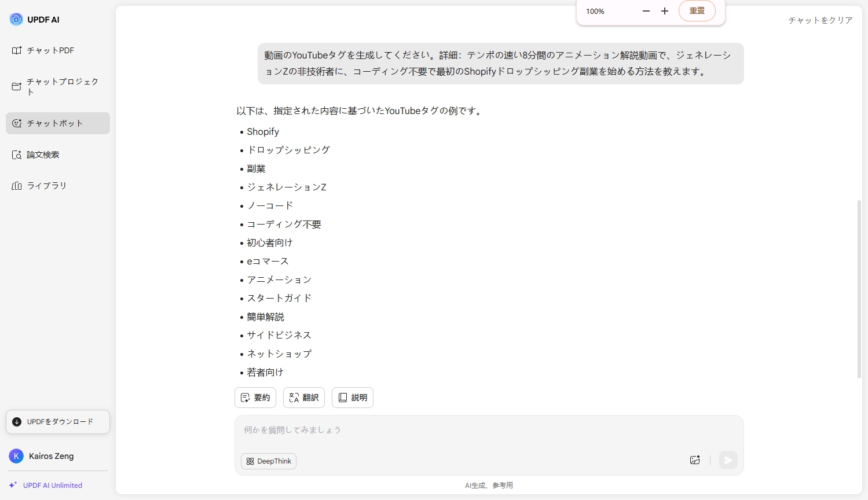This screenshot has height=500, width=868.
Task: Click チャットをクリア to clear chat
Action: (820, 20)
